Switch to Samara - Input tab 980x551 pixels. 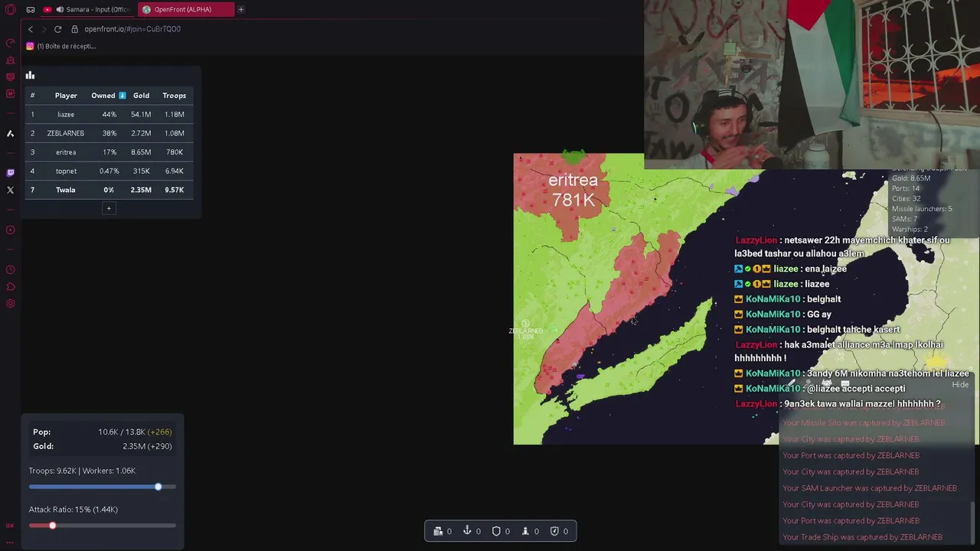(x=87, y=9)
